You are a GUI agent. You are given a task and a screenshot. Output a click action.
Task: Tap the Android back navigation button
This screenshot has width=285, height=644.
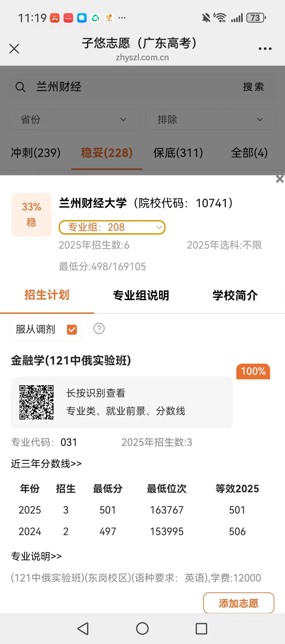click(x=83, y=628)
